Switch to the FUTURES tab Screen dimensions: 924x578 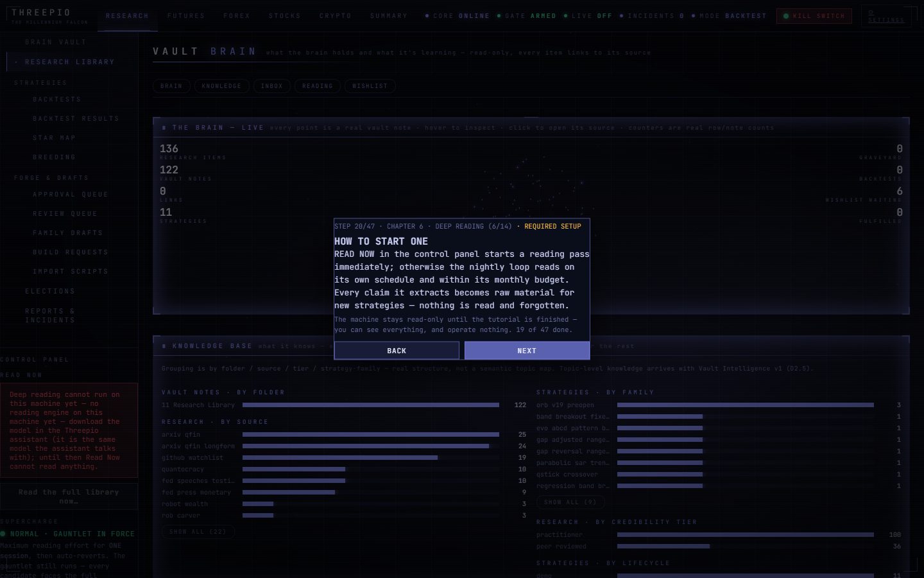pos(186,16)
